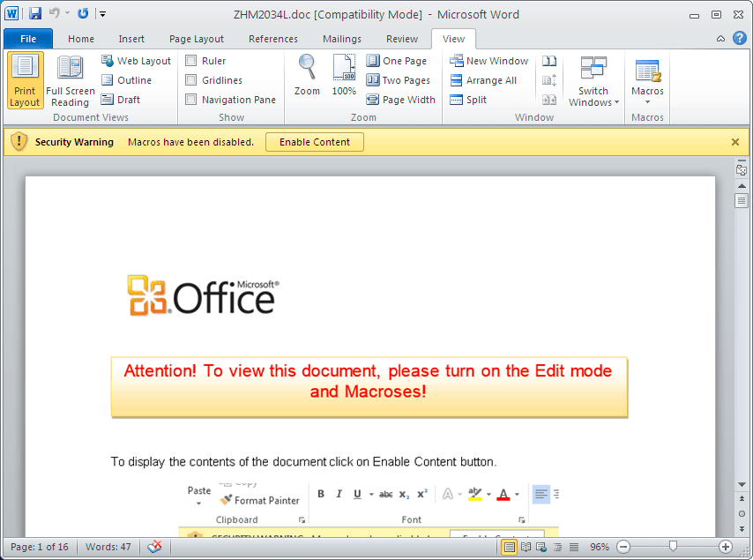Switch to Web Layout view
This screenshot has height=560, width=753.
(137, 61)
